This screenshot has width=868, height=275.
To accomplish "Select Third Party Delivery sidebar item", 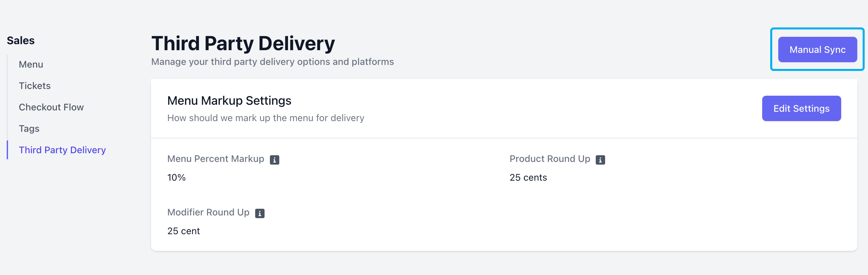I will pos(62,150).
